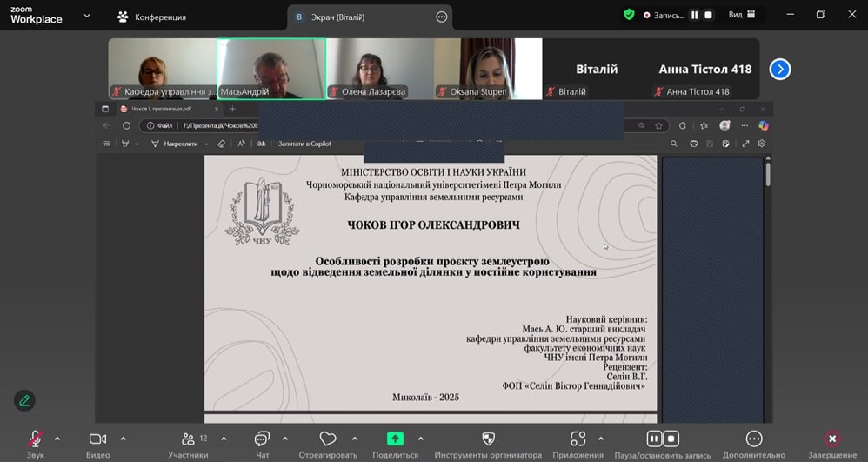Add page to favorites star
The height and width of the screenshot is (462, 868).
coord(658,126)
